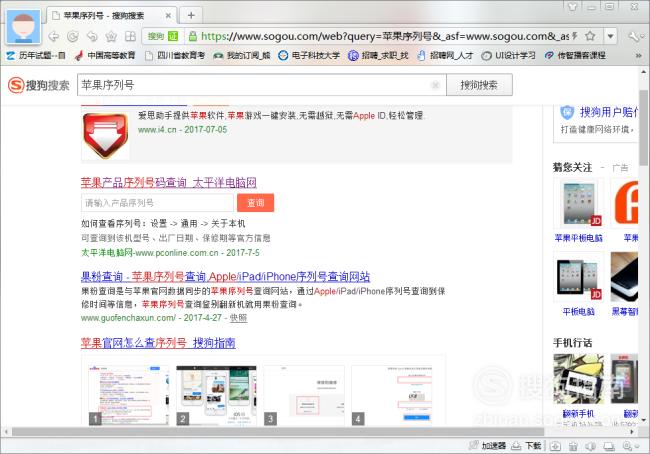Open the 苹果平板电脑 product image
Image resolution: width=650 pixels, height=454 pixels.
coord(579,204)
